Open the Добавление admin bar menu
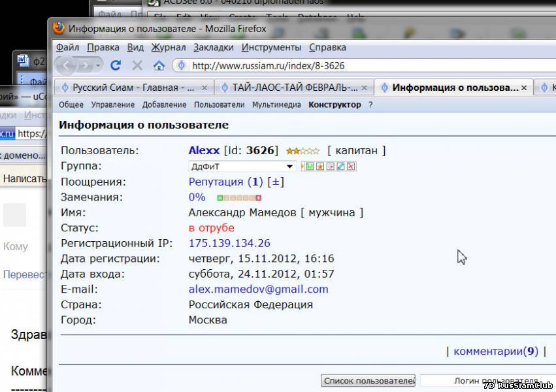Image resolution: width=556 pixels, height=392 pixels. [164, 105]
